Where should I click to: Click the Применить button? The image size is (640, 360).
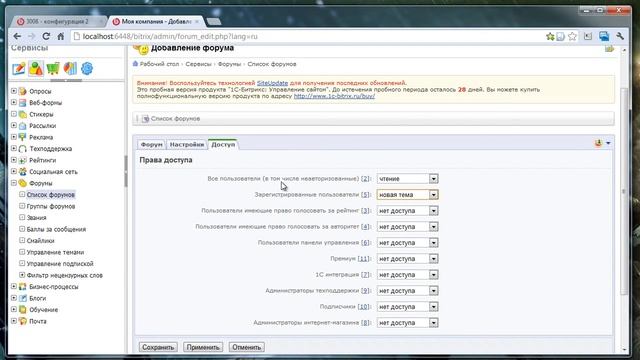(203, 347)
